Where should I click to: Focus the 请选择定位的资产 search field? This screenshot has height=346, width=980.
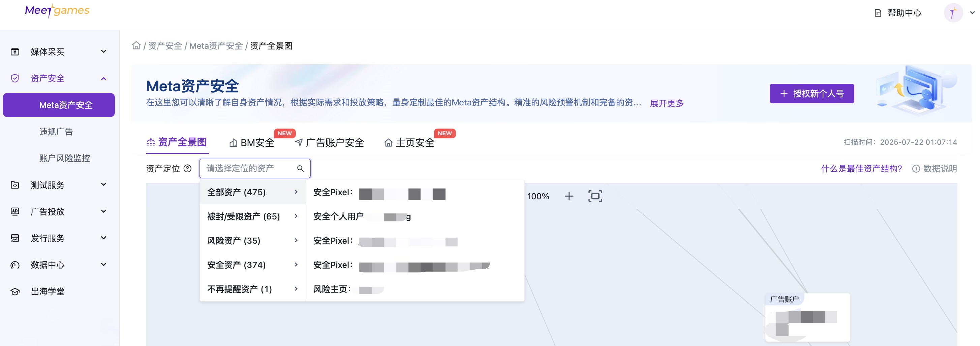[254, 168]
